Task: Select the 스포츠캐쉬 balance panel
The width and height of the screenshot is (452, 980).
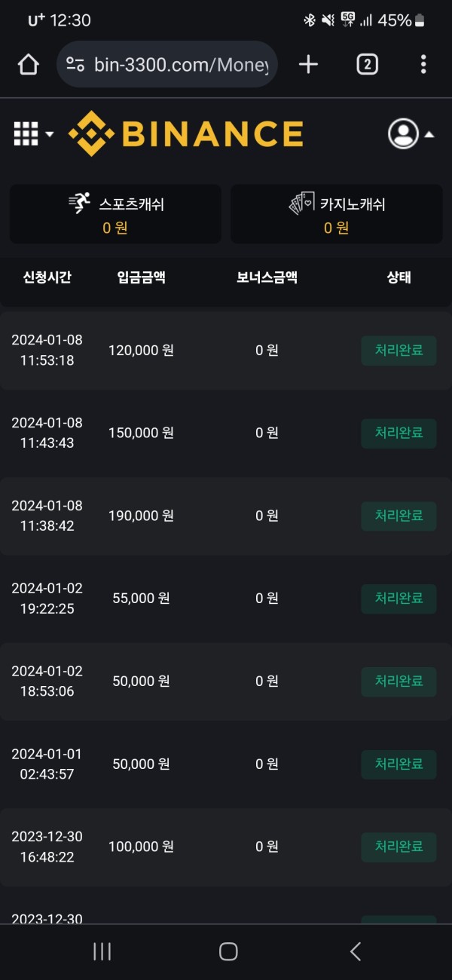Action: pos(115,214)
